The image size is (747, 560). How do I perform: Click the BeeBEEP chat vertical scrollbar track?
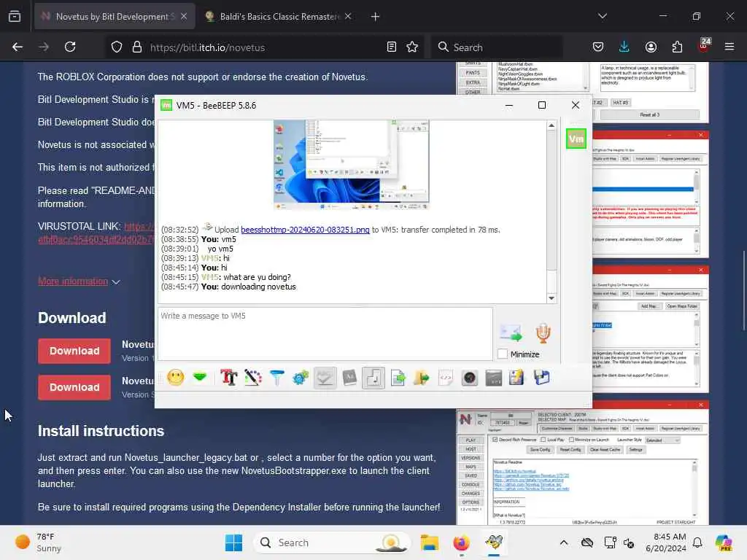[551, 212]
